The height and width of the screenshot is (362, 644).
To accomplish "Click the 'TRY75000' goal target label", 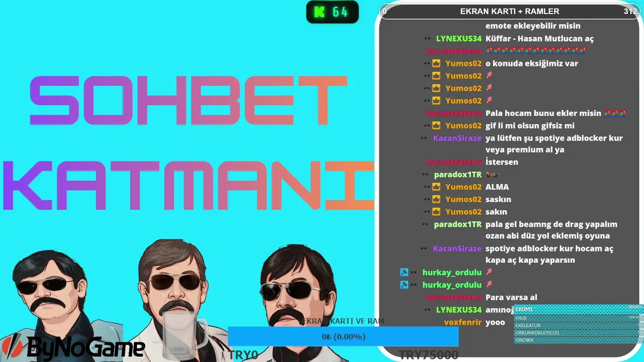I will tap(428, 355).
